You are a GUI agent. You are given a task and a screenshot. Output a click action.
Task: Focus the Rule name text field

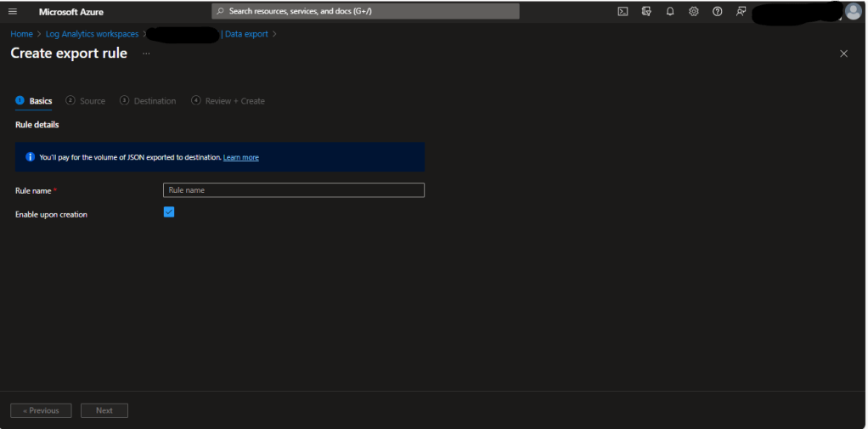coord(293,190)
